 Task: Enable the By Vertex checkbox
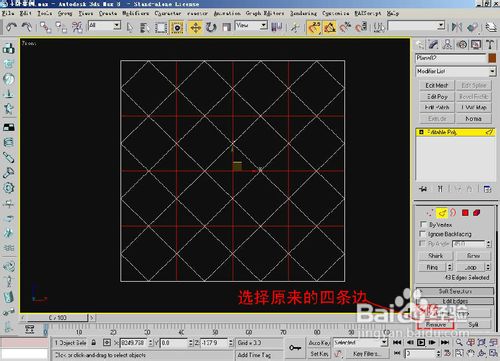pyautogui.click(x=423, y=224)
